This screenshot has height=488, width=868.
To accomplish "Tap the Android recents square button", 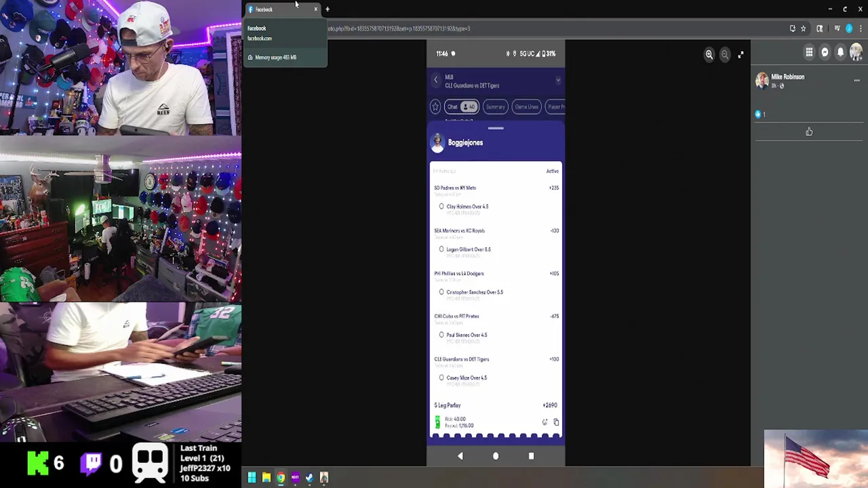I will 531,456.
